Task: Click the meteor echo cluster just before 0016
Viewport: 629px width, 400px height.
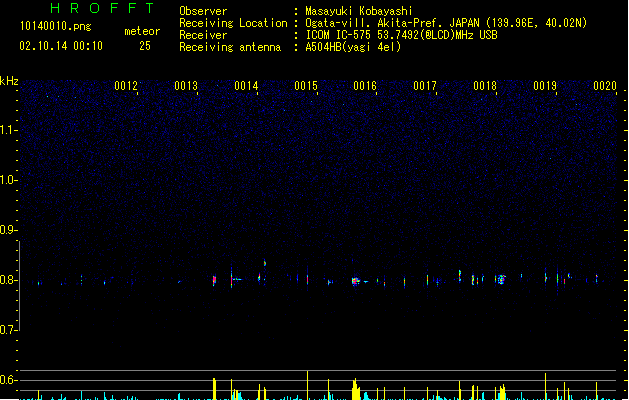Action: pos(355,281)
